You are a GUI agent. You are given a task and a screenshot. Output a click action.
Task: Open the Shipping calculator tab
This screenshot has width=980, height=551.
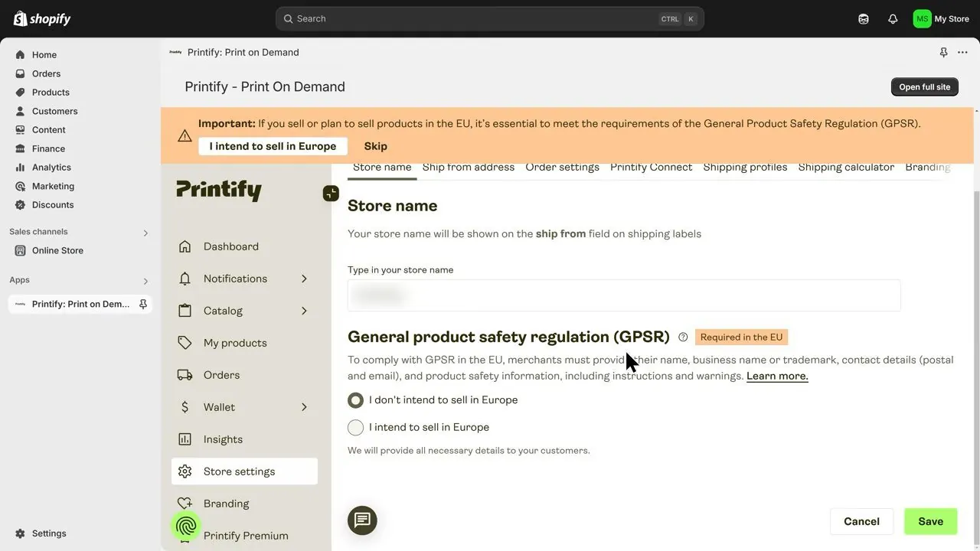tap(846, 168)
